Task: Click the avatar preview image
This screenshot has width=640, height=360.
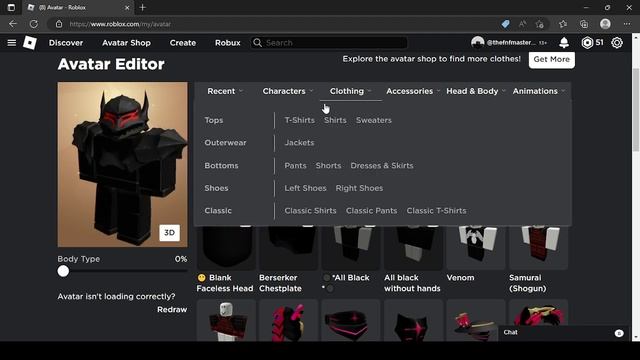Action: pyautogui.click(x=122, y=164)
